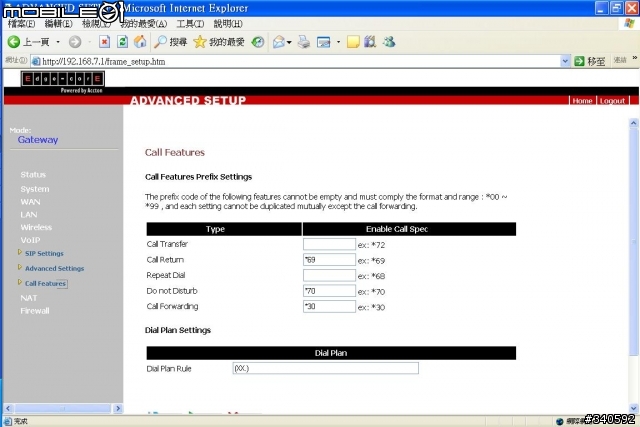Image resolution: width=640 pixels, height=427 pixels.
Task: Click the Call Return prefix field
Action: (329, 260)
